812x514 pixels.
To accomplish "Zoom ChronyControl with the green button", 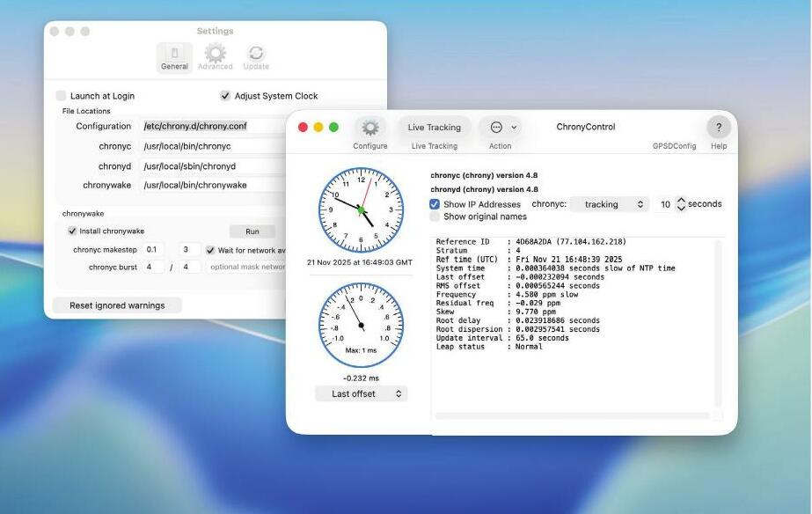I will click(334, 128).
